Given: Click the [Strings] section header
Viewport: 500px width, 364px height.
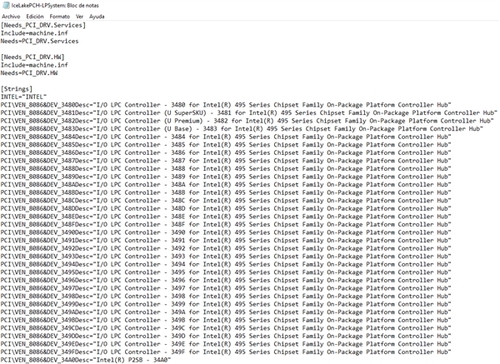Looking at the screenshot, I should click(x=17, y=89).
